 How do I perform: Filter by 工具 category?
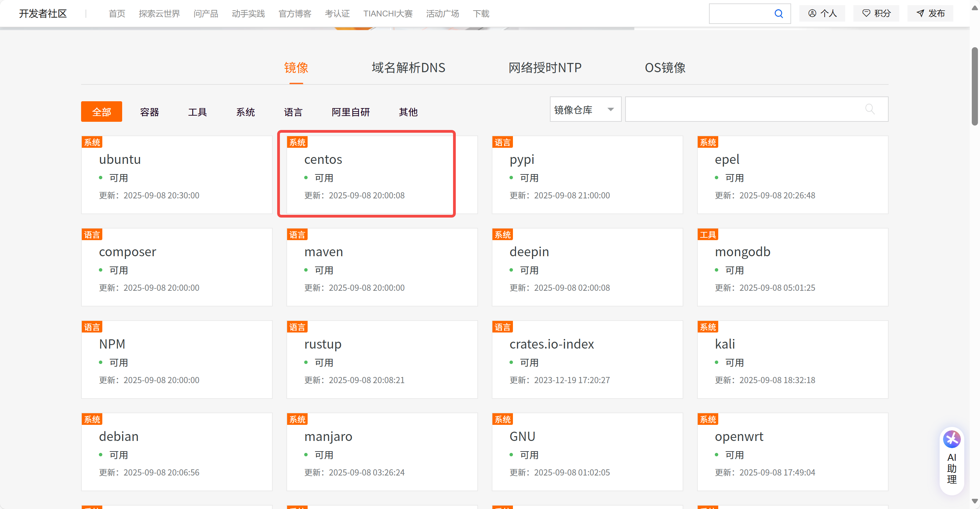click(197, 112)
